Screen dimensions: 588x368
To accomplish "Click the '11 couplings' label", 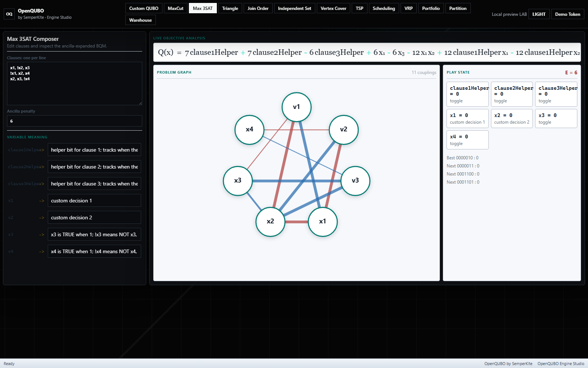I will (x=424, y=72).
